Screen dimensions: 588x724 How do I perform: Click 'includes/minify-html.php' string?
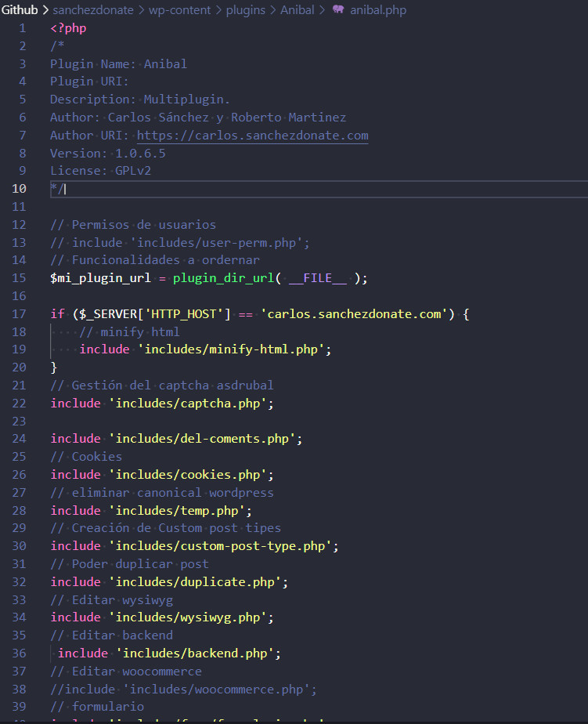(231, 349)
